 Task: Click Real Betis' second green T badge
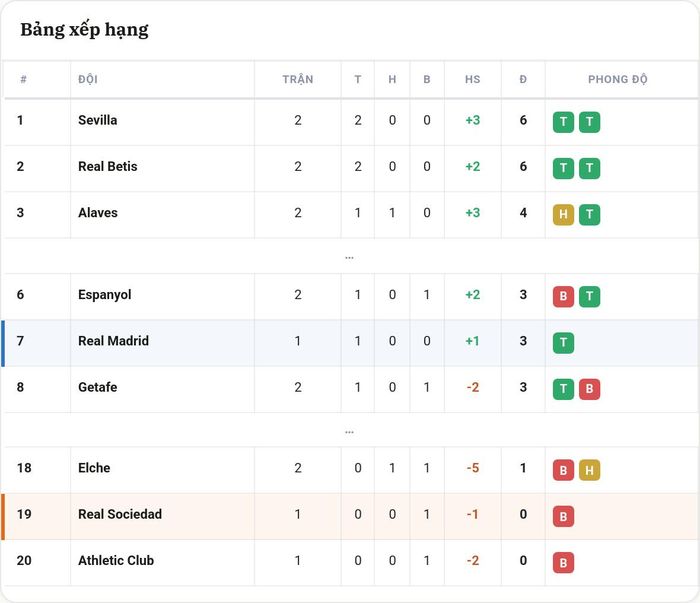[589, 168]
